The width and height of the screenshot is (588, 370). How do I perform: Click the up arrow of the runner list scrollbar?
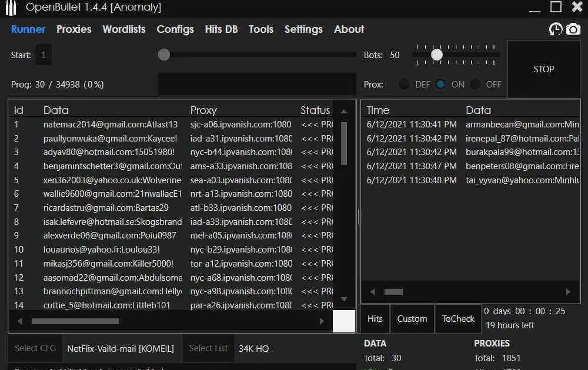coord(344,111)
